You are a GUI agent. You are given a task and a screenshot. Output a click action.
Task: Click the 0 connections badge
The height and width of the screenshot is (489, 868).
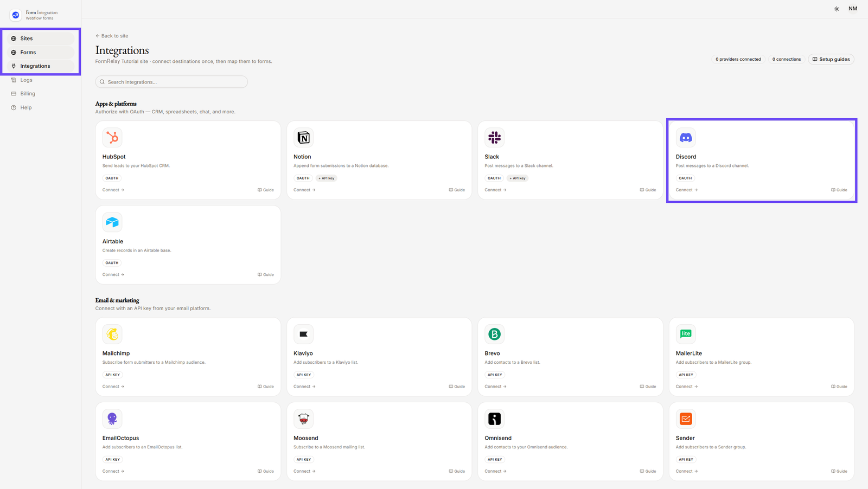click(x=787, y=59)
